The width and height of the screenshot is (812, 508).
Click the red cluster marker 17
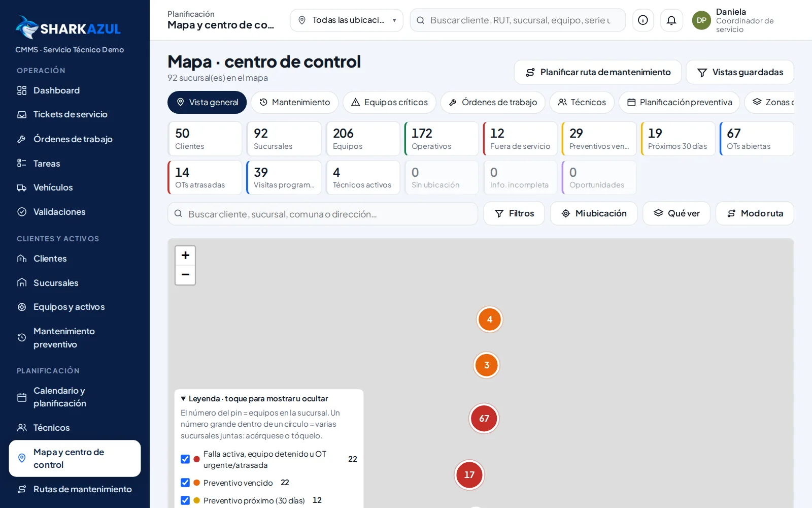[x=469, y=475]
